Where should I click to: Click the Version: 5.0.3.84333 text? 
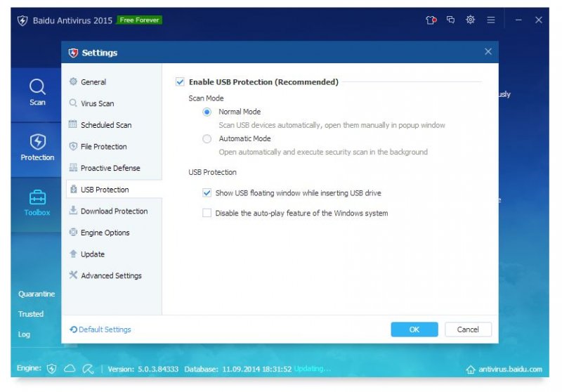click(143, 369)
